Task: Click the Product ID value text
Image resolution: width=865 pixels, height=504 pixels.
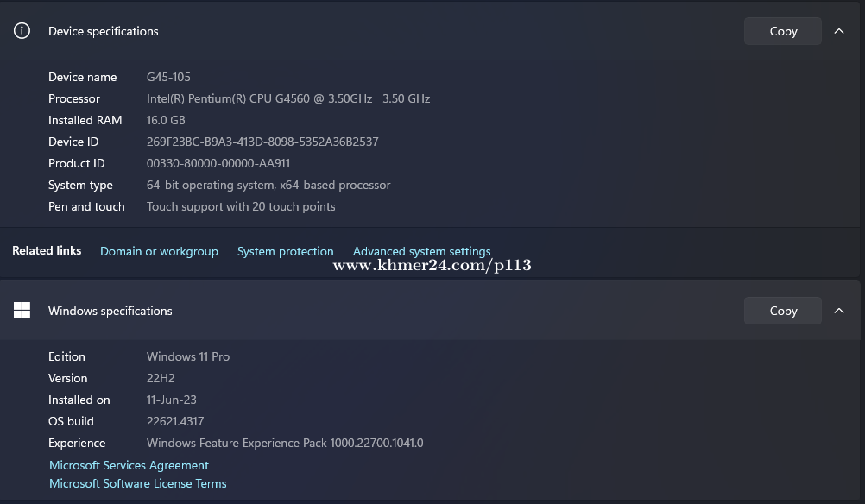Action: tap(218, 163)
